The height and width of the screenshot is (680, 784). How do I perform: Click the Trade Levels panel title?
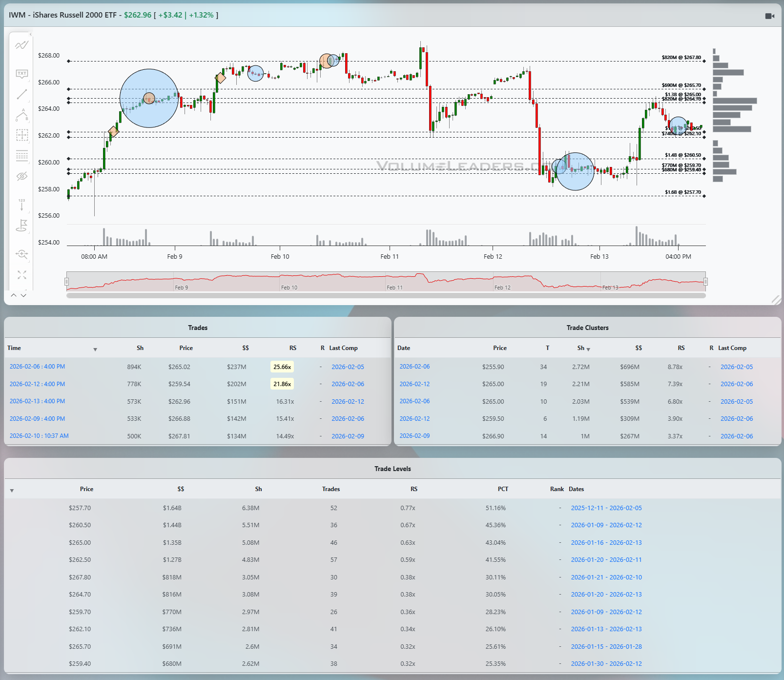click(392, 469)
